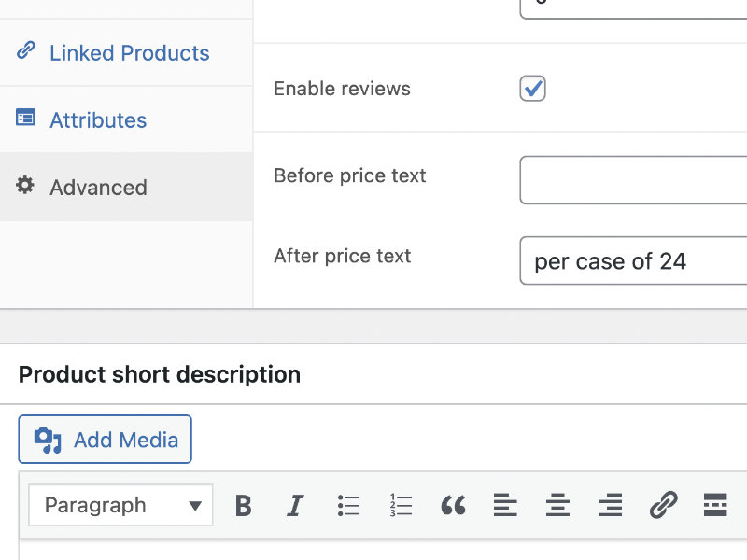Image resolution: width=747 pixels, height=560 pixels.
Task: Insert a numbered list
Action: pyautogui.click(x=400, y=505)
